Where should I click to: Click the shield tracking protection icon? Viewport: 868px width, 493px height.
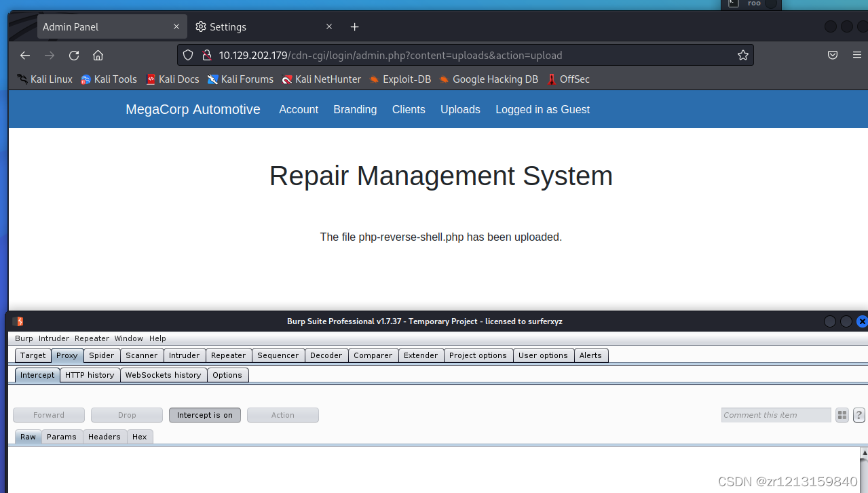point(189,56)
